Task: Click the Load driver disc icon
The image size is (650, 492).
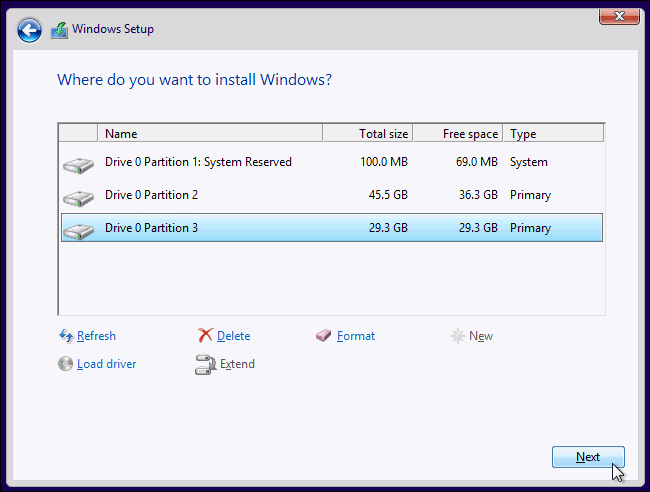Action: pyautogui.click(x=66, y=364)
